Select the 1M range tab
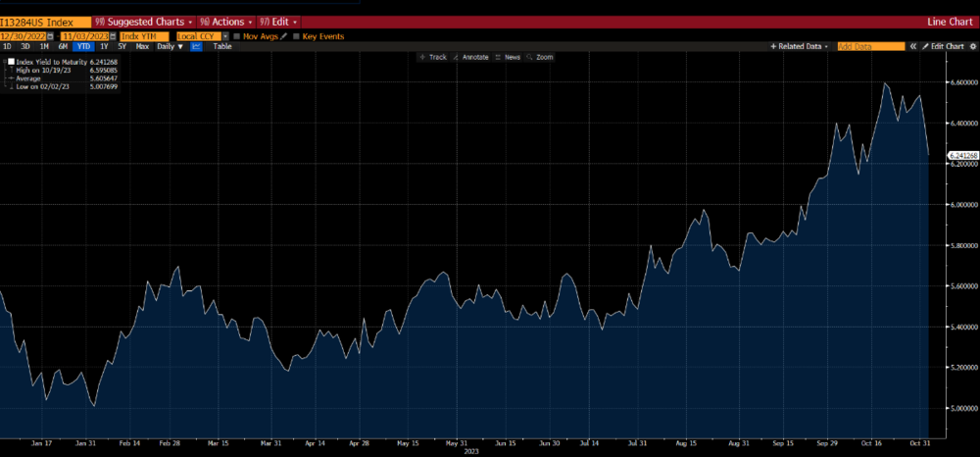Image resolution: width=980 pixels, height=457 pixels. point(44,46)
